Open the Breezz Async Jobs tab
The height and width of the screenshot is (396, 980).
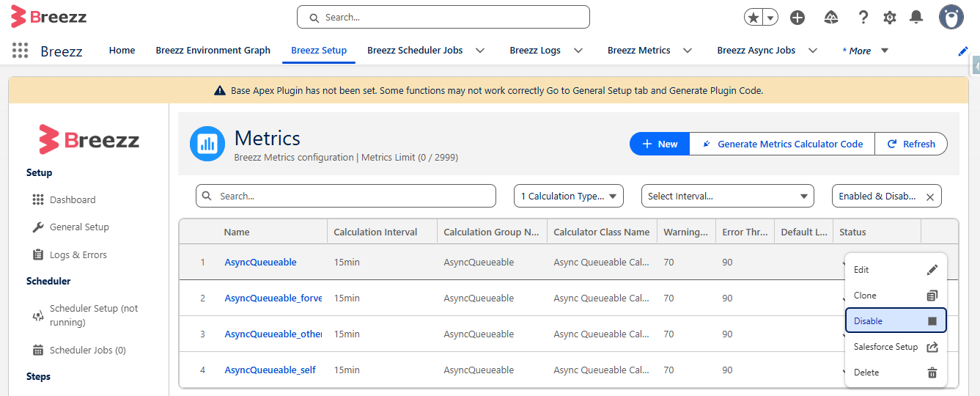pyautogui.click(x=756, y=51)
